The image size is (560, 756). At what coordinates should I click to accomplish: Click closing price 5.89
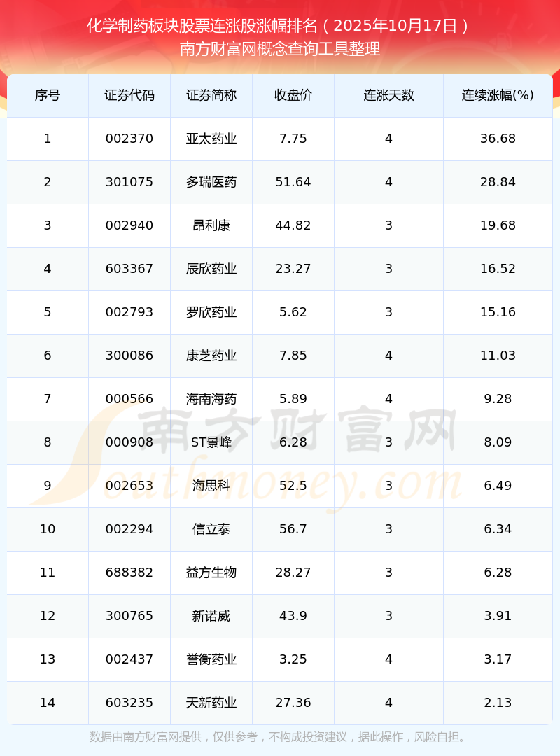(x=293, y=399)
